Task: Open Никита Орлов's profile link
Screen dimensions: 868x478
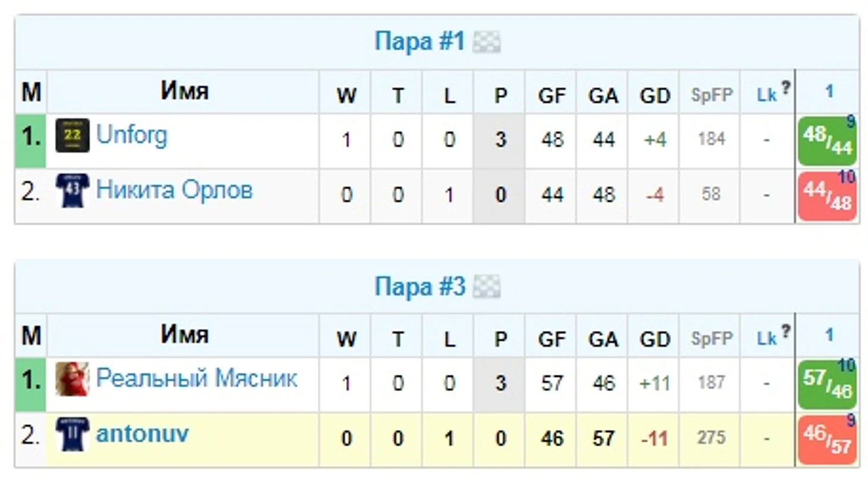Action: (174, 190)
